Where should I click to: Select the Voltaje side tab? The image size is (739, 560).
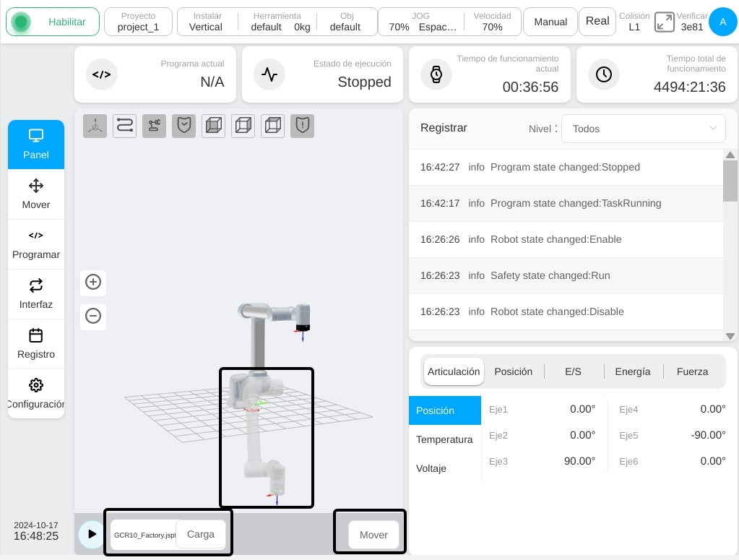click(445, 468)
